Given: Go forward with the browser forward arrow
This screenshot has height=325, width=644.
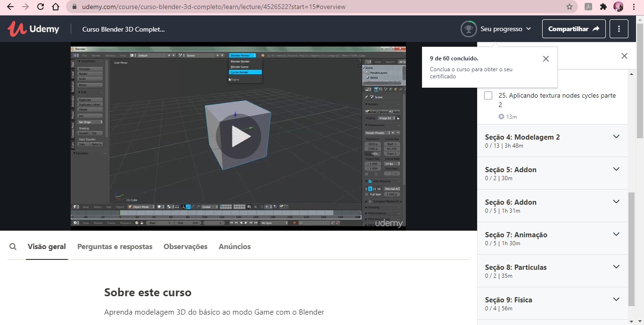Looking at the screenshot, I should coord(25,7).
